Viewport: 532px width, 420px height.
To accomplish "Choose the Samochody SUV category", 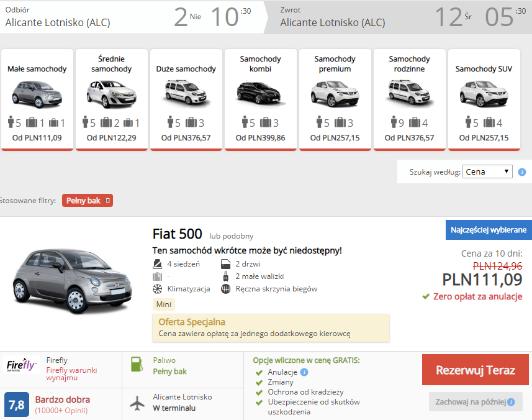I will coord(484,99).
